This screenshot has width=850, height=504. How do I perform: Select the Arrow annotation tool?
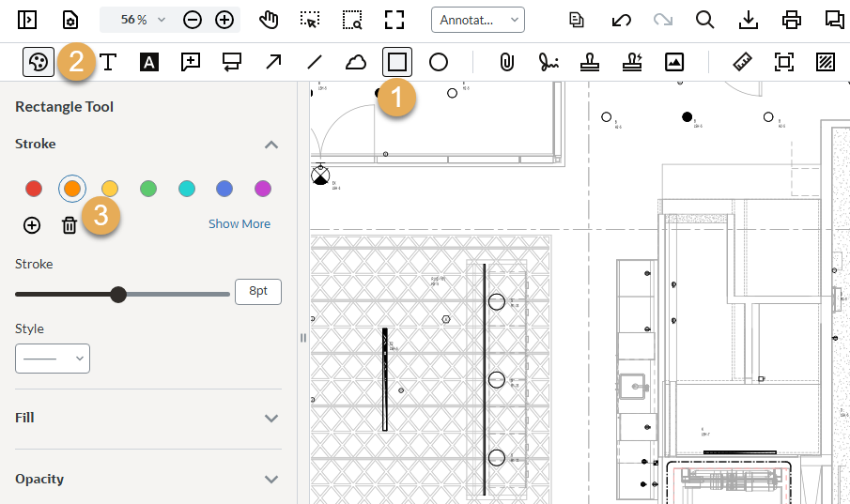(x=273, y=63)
